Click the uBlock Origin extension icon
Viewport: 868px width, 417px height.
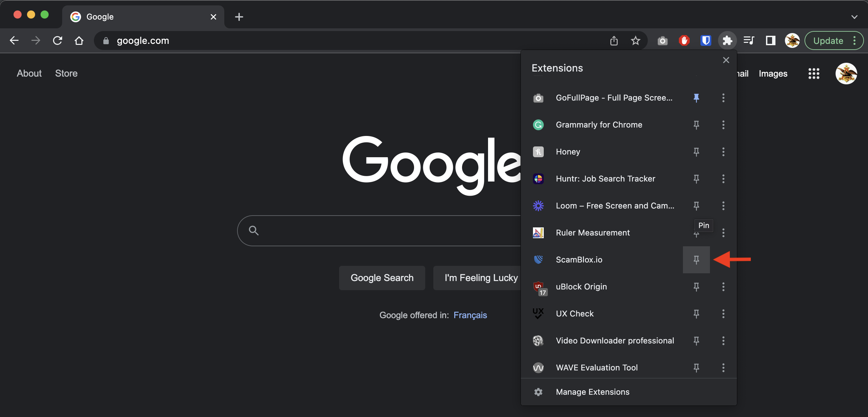(540, 288)
